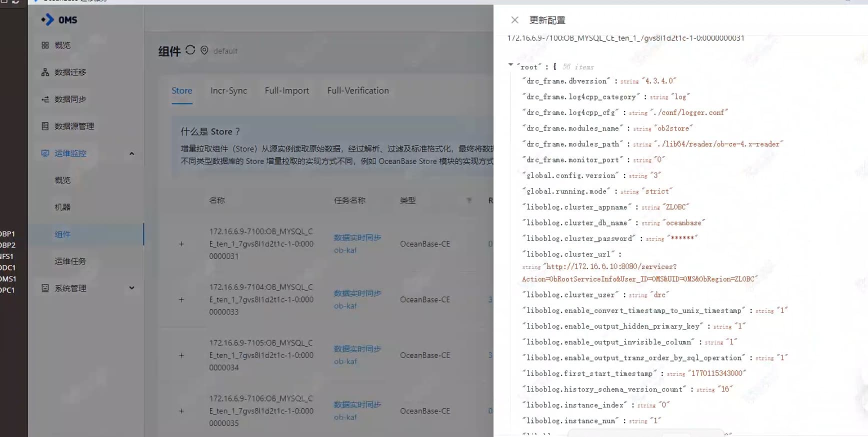Collapse the 运维监控 sidebar menu
The image size is (868, 437).
tap(131, 153)
